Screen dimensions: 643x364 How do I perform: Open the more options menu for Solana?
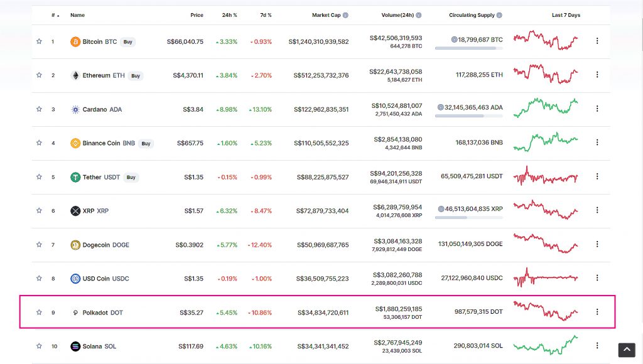[x=597, y=346]
